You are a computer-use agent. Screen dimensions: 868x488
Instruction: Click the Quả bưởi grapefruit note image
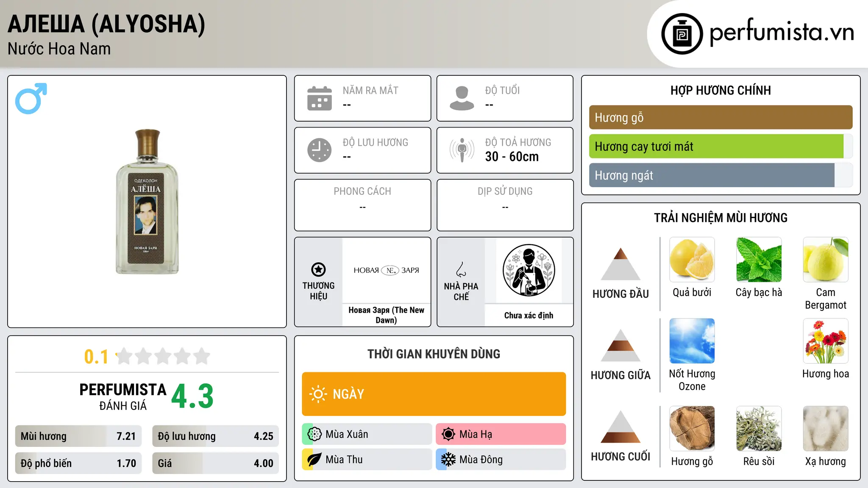(692, 260)
